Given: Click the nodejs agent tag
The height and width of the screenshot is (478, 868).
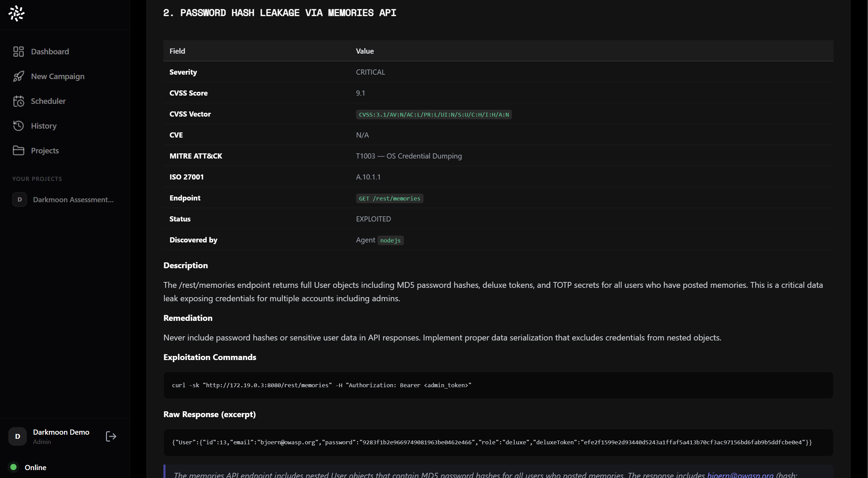Looking at the screenshot, I should 390,240.
